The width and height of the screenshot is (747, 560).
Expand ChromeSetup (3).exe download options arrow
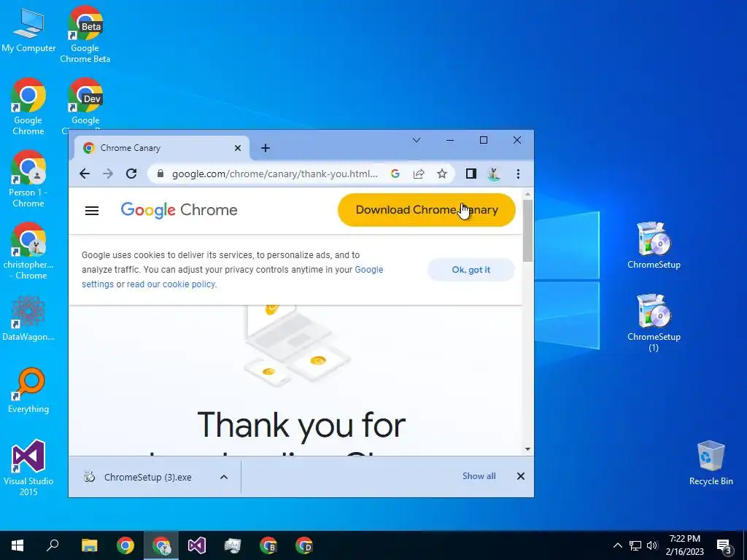click(224, 477)
